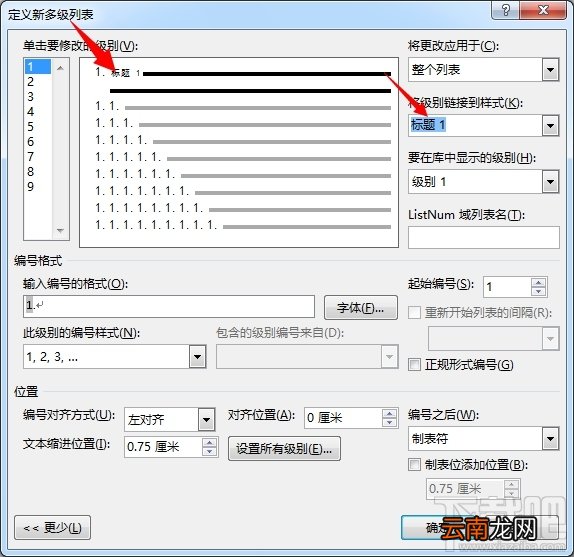Decrease the 对齐位置 value
574x557 pixels.
click(x=389, y=423)
